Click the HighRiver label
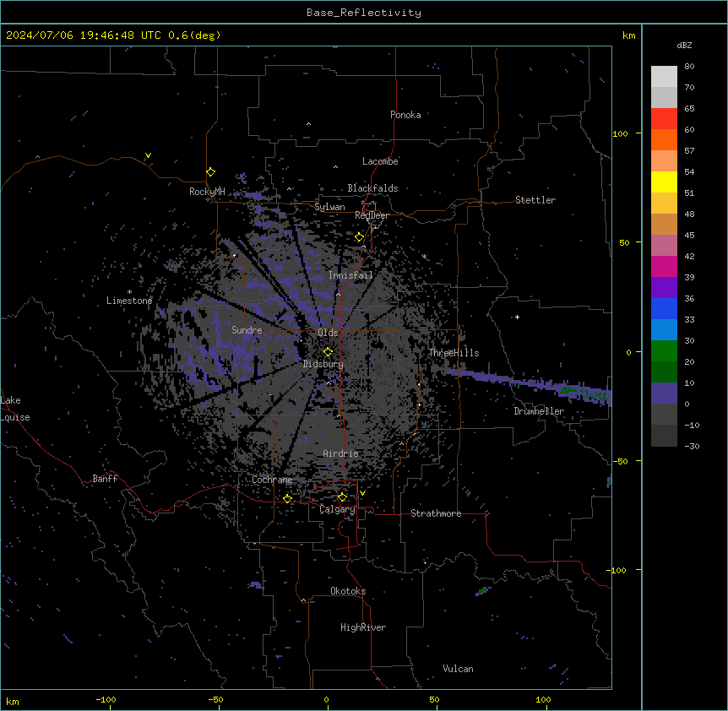 [x=363, y=627]
